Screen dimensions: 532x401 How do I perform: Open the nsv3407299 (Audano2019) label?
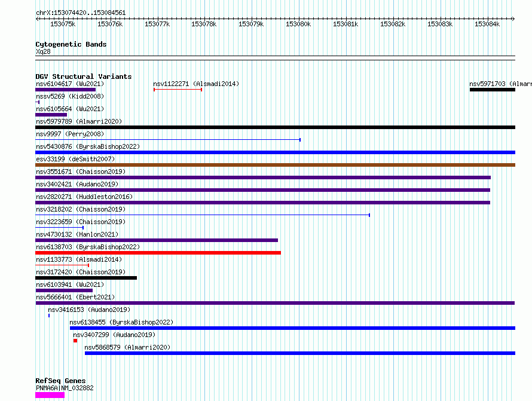(114, 335)
